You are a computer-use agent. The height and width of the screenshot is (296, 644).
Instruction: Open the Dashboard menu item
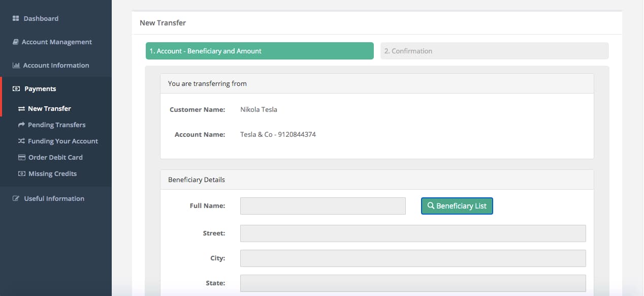tap(41, 19)
